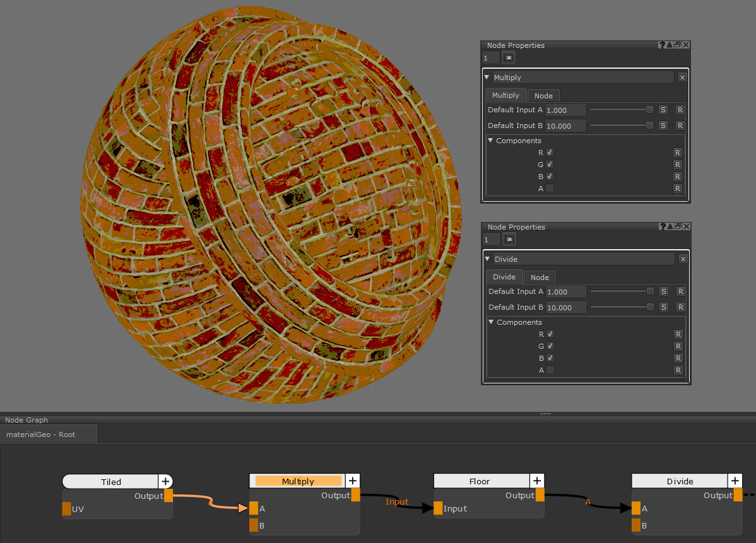Viewport: 756px width, 543px height.
Task: Reset Default Input B in Divide with R
Action: 680,307
